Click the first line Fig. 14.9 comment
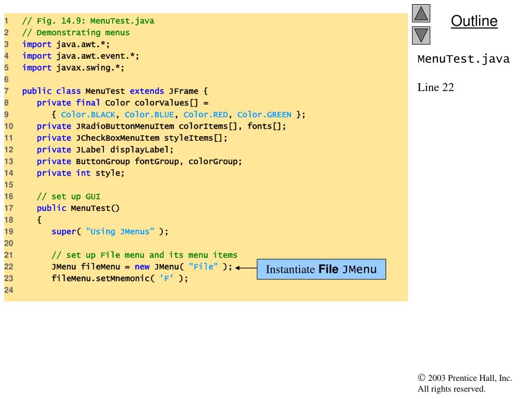532x399 pixels. (88, 21)
